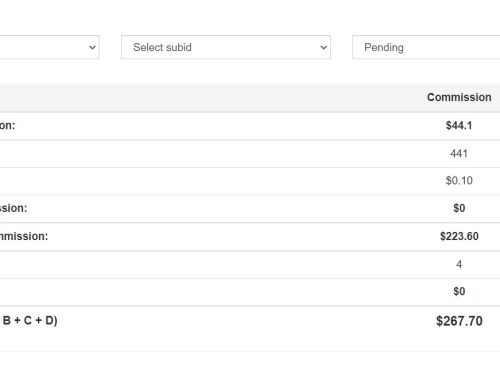
Task: Click the empty white area below the total row
Action: click(250, 363)
